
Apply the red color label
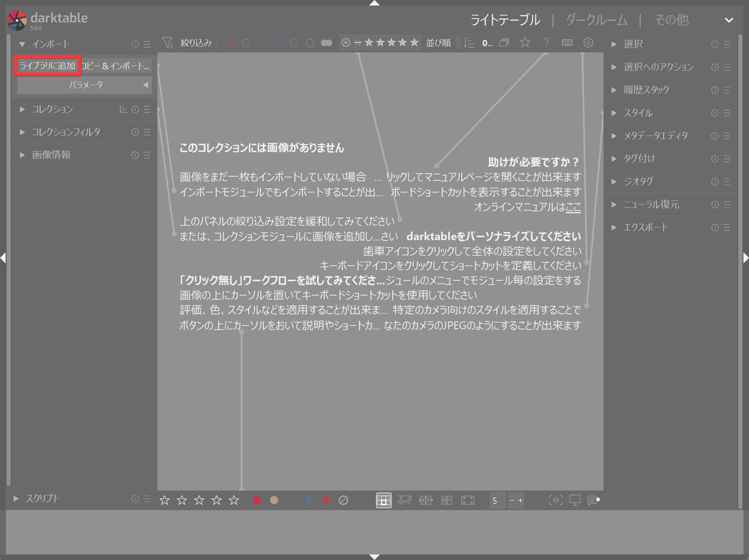tap(257, 501)
